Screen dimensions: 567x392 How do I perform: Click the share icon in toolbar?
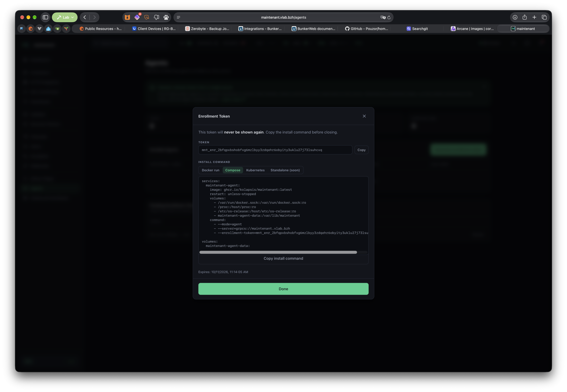(524, 17)
